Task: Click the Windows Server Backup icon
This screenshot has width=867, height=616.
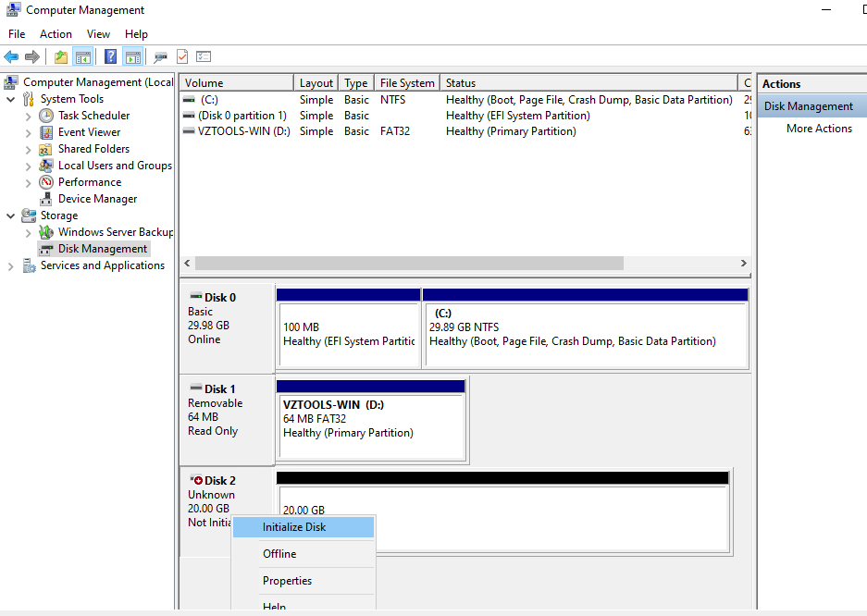Action: (46, 232)
